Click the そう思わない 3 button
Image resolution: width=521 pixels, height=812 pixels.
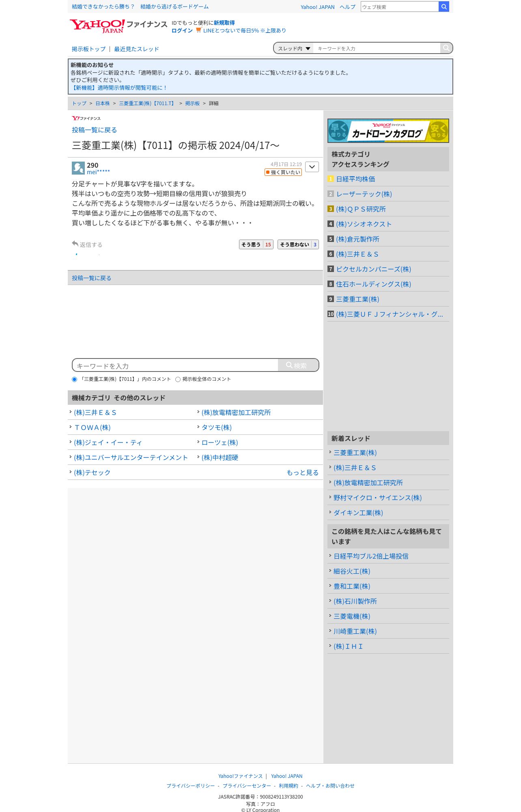point(298,244)
